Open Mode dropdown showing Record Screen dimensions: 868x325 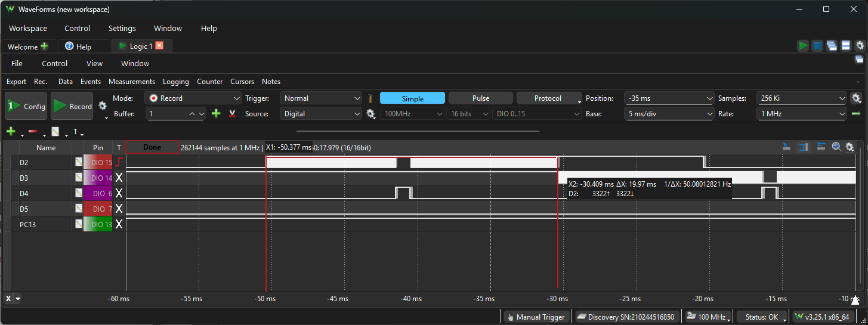click(193, 98)
